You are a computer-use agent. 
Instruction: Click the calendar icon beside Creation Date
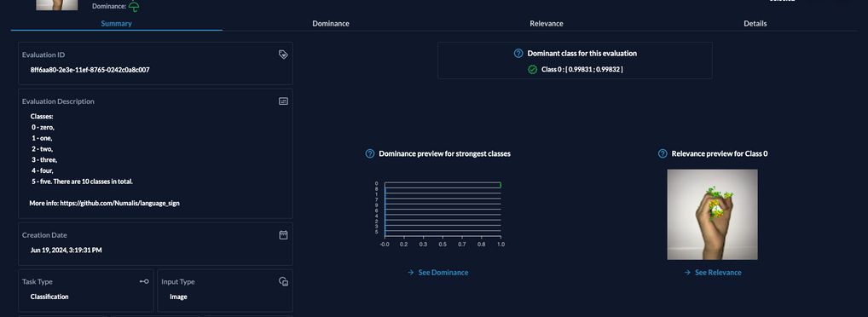pyautogui.click(x=283, y=234)
